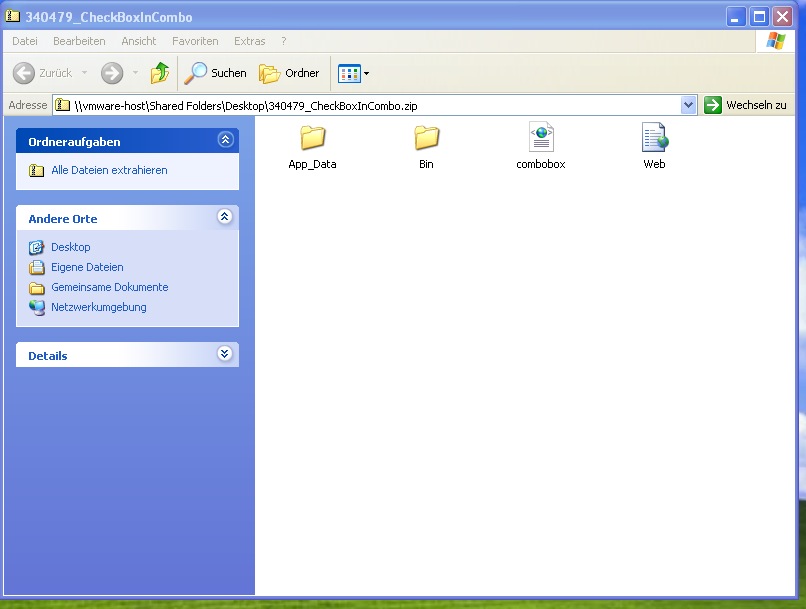Collapse the Ordneraufgaben panel
This screenshot has width=806, height=609.
(225, 140)
